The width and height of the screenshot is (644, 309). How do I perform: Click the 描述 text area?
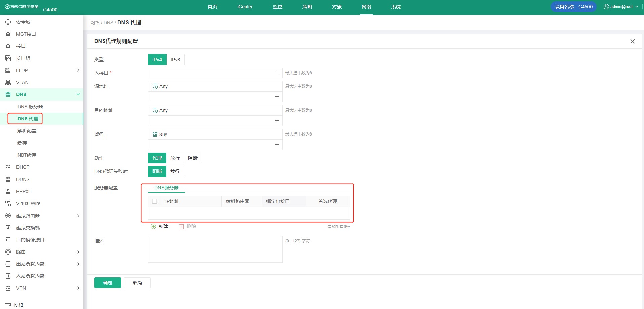pyautogui.click(x=215, y=249)
